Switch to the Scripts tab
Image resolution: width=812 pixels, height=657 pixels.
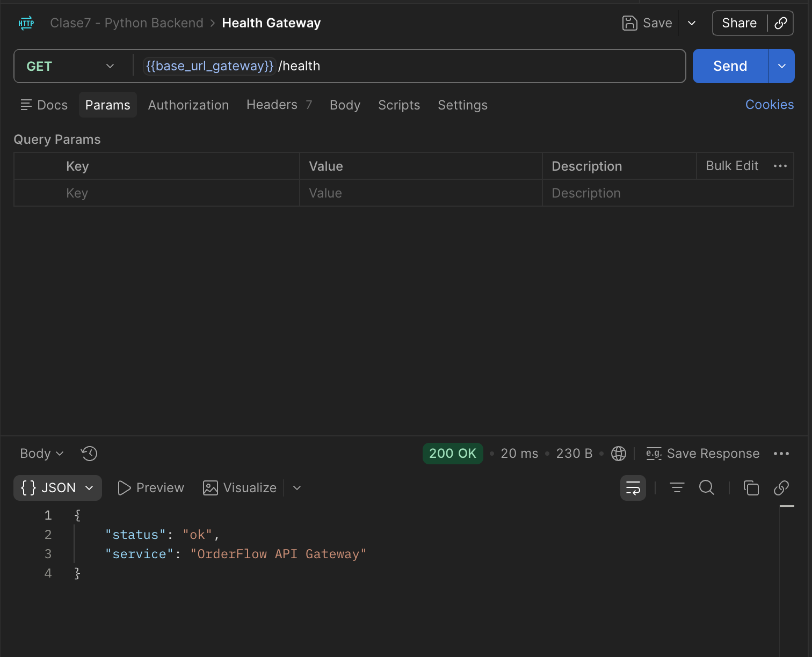pyautogui.click(x=399, y=105)
